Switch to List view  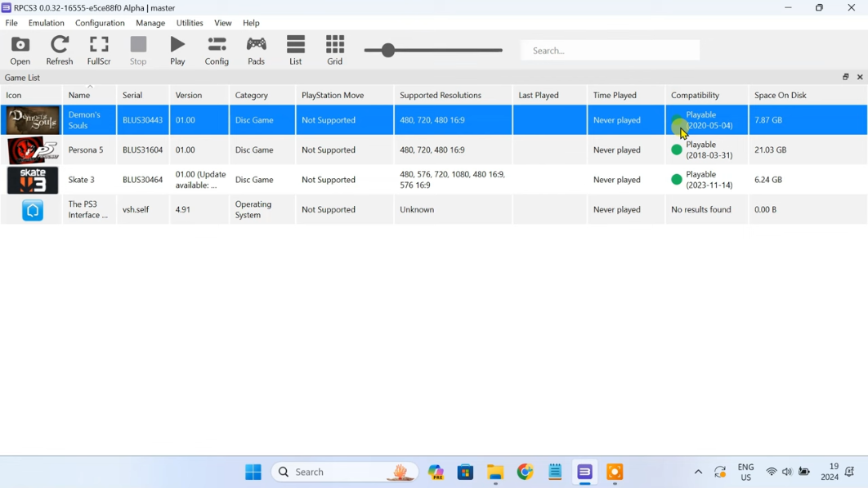296,51
